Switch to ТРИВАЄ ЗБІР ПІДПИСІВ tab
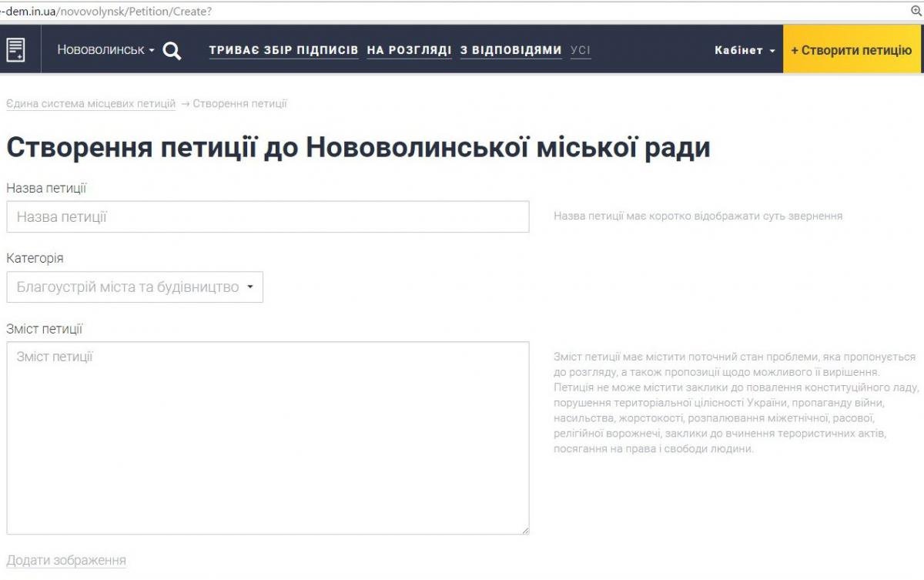924x580 pixels. pyautogui.click(x=283, y=50)
